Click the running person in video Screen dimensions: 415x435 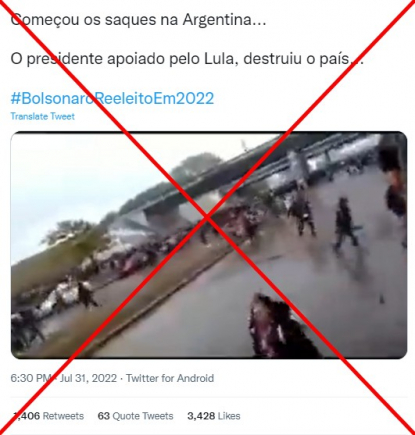(345, 223)
